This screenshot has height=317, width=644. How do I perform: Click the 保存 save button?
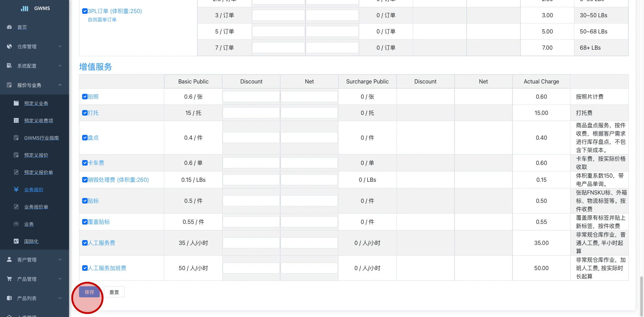(89, 292)
